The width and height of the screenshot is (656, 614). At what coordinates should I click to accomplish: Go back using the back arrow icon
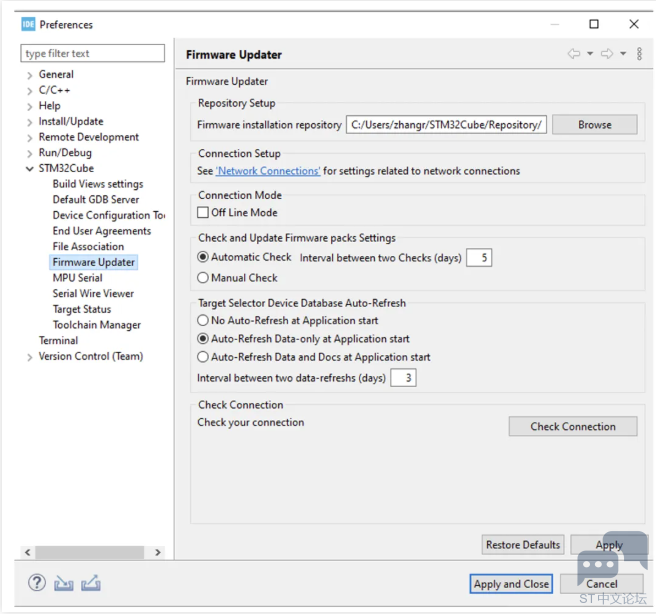click(x=574, y=54)
